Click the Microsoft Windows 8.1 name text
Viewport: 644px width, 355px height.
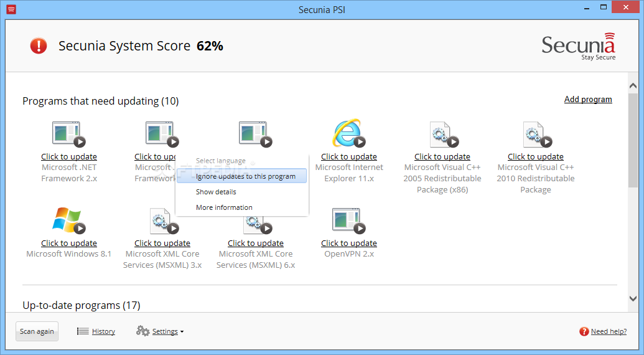[x=68, y=254]
